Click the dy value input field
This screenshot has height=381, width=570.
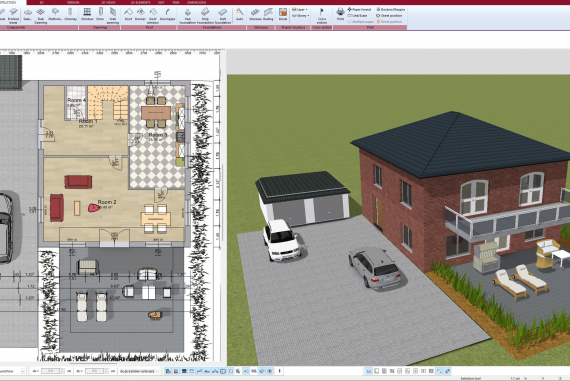(x=95, y=371)
